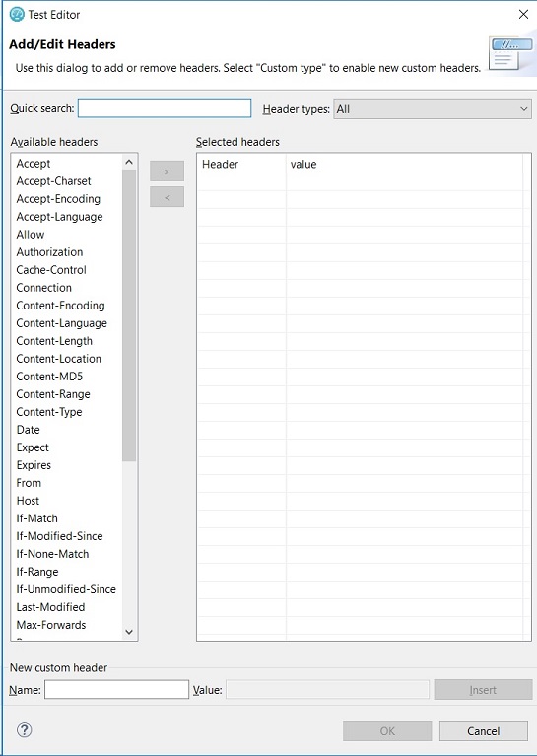The width and height of the screenshot is (537, 756).
Task: Click the scroll up arrow in Available headers
Action: (x=129, y=163)
